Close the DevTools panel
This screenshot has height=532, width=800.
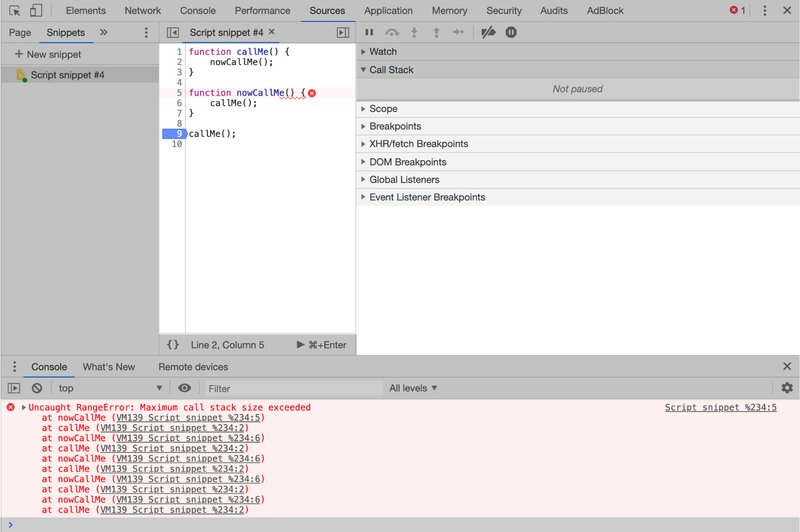(787, 10)
